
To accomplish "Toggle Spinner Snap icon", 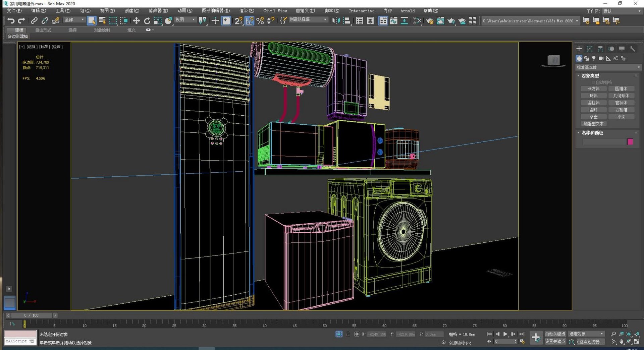I will tap(271, 21).
